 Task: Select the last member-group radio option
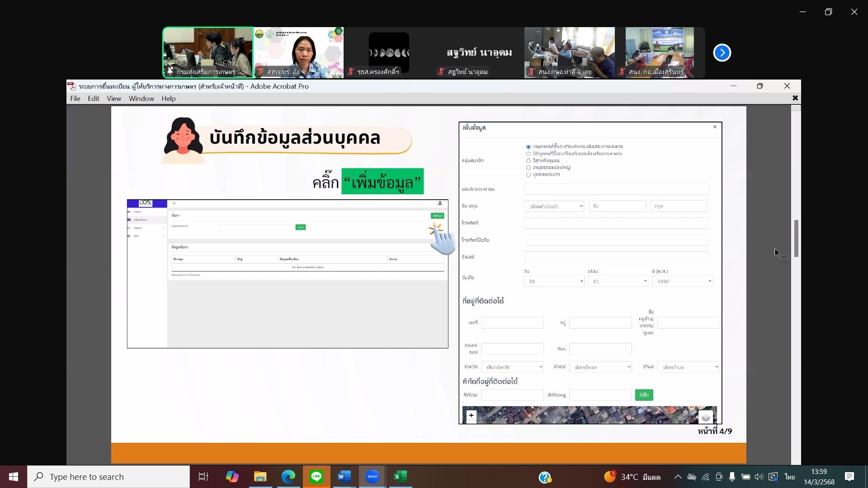point(528,175)
